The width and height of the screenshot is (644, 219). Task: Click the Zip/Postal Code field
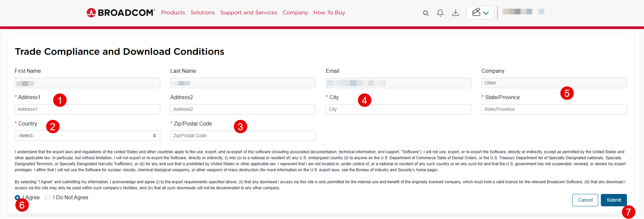[x=243, y=136]
